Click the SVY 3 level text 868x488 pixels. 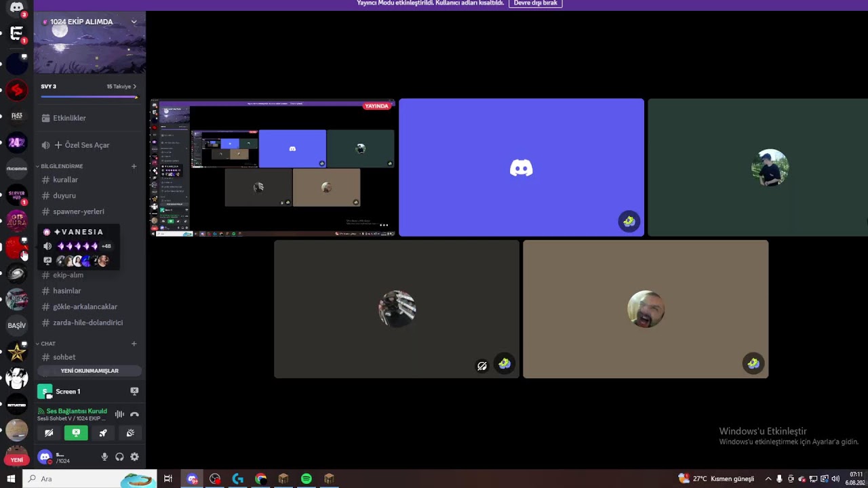click(x=48, y=87)
